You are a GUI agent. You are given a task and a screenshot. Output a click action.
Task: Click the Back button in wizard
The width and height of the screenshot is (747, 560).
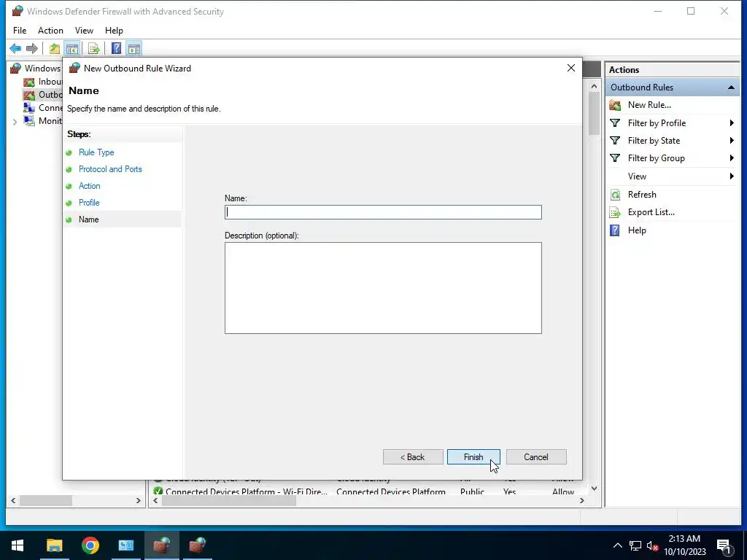pyautogui.click(x=413, y=457)
